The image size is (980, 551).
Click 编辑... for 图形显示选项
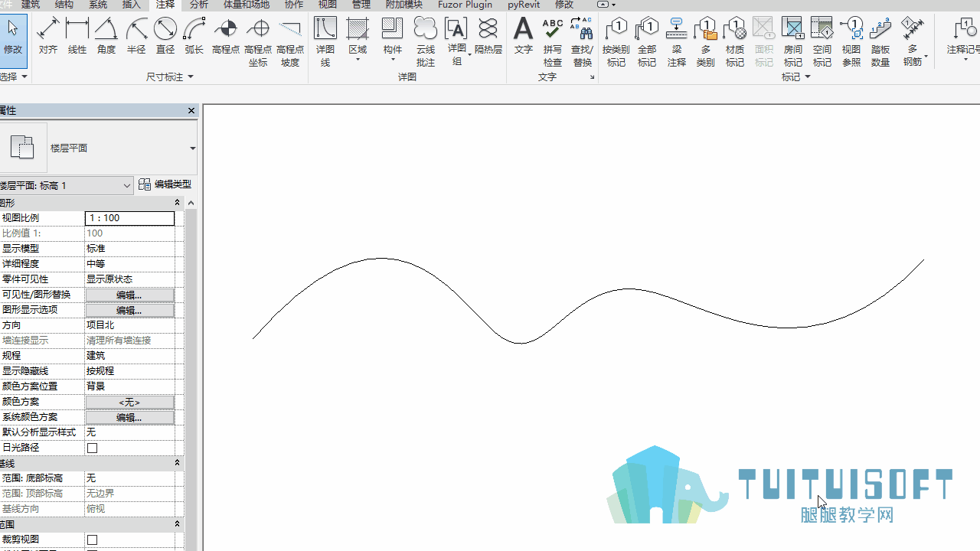click(129, 310)
